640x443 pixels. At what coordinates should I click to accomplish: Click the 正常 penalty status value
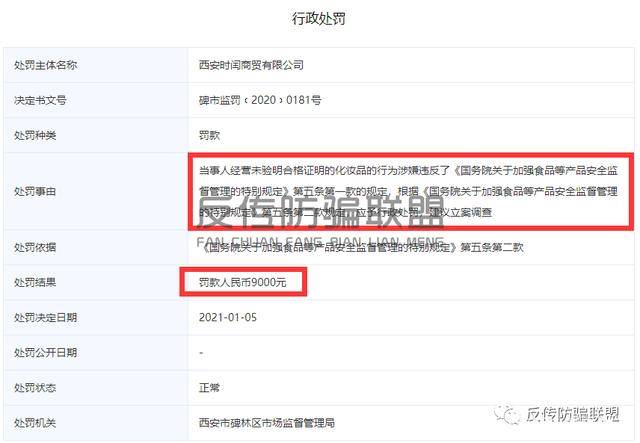(x=209, y=387)
